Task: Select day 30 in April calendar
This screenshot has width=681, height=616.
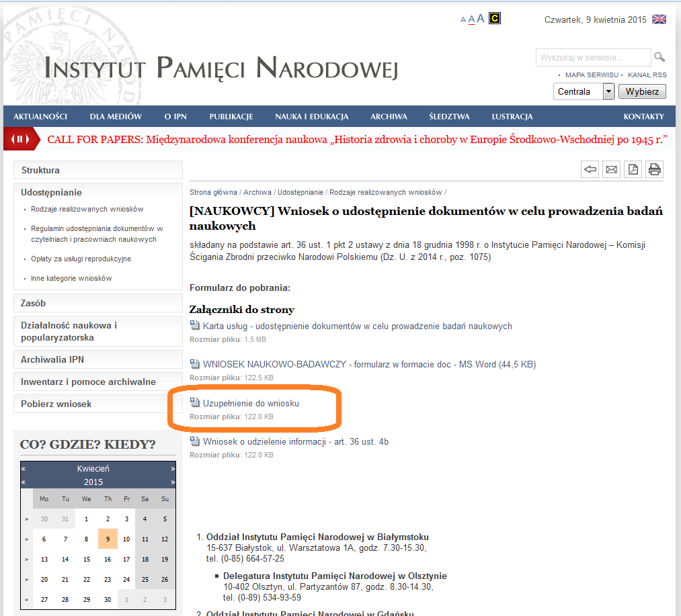Action: 108,599
